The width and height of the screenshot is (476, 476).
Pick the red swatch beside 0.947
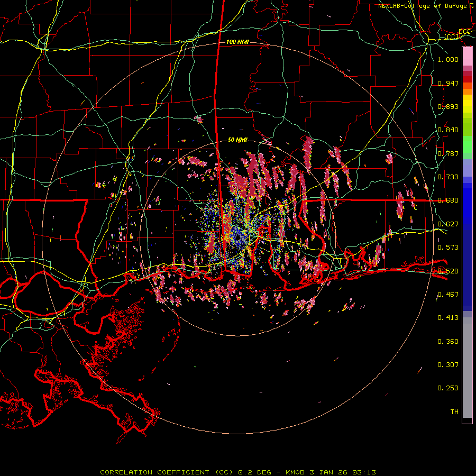[467, 79]
